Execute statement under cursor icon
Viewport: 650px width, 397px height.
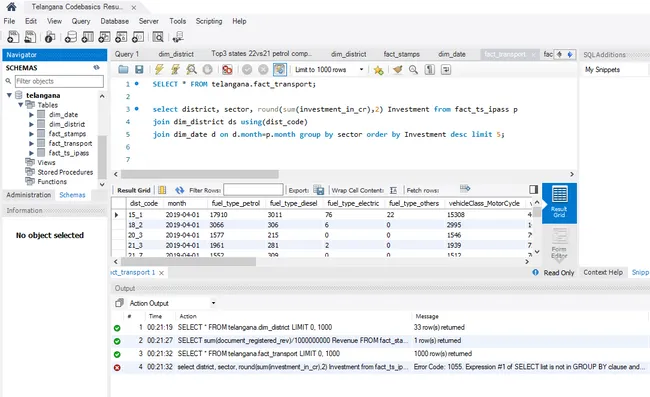coord(175,70)
